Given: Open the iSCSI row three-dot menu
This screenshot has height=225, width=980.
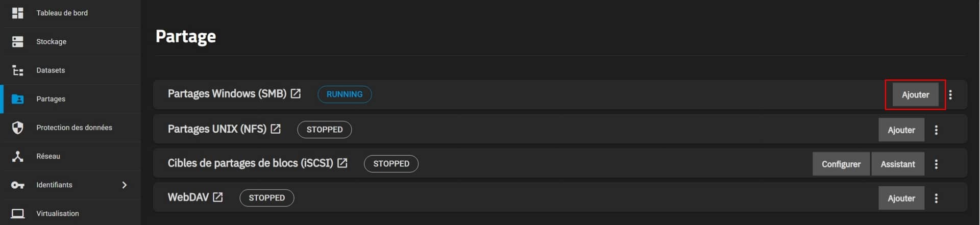Looking at the screenshot, I should click(936, 164).
